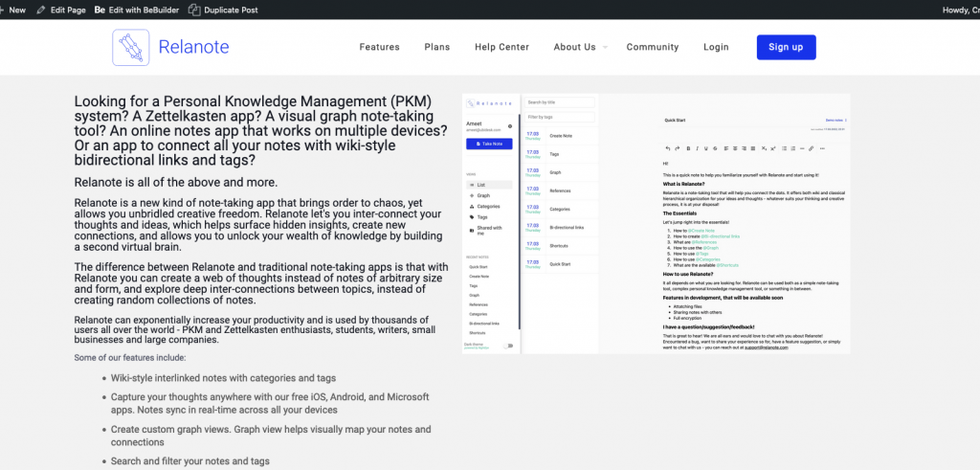Click Create Note under Recent Notes
980x470 pixels.
pyautogui.click(x=479, y=276)
